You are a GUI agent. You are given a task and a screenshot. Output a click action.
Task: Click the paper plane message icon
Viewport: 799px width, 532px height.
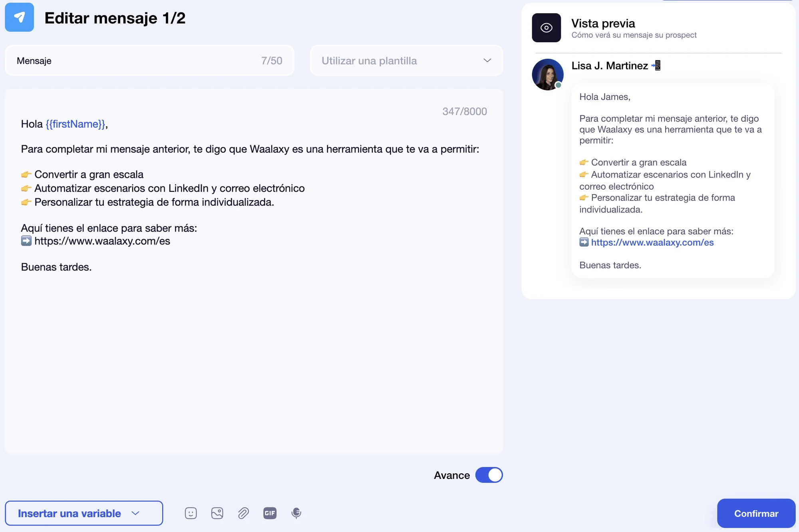(19, 17)
